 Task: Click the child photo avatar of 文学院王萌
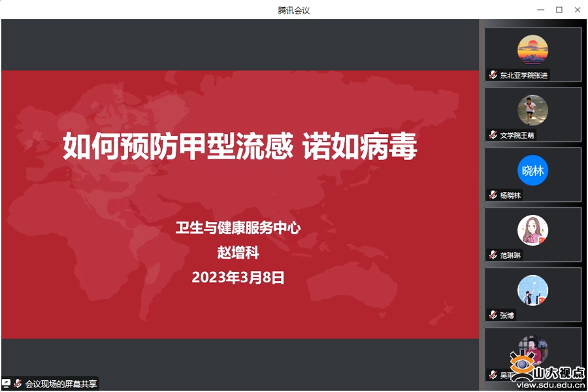pos(532,110)
